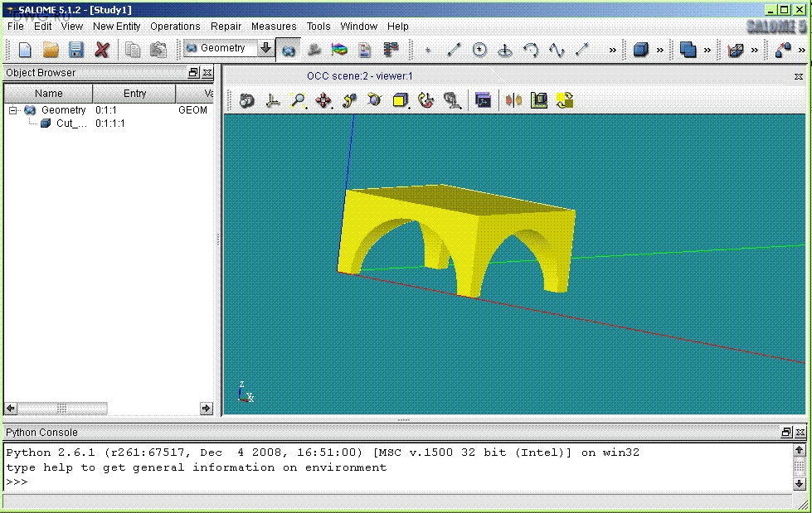Screen dimensions: 812x513
Task: Choose the view projection cube
Action: [401, 100]
